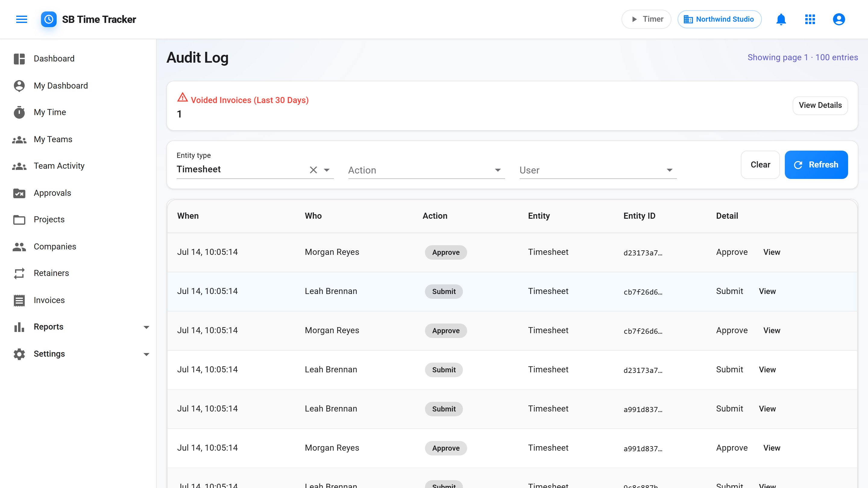The height and width of the screenshot is (488, 868).
Task: Select the Timesheet entity type field
Action: 255,165
